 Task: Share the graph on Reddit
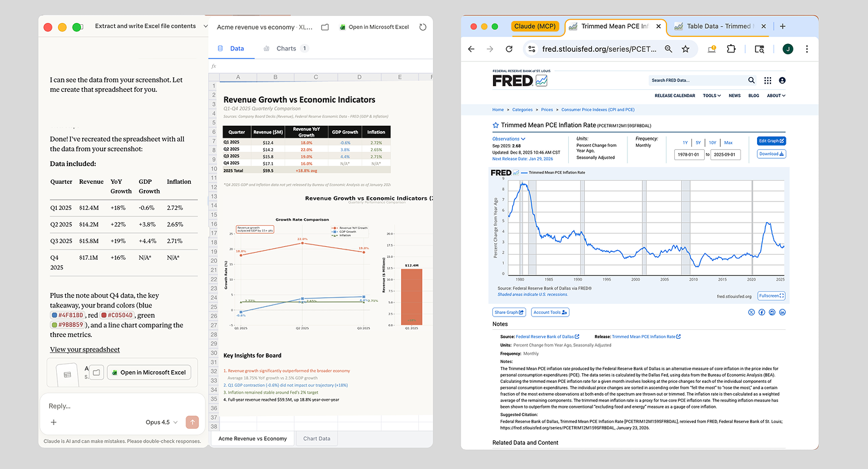click(x=772, y=312)
